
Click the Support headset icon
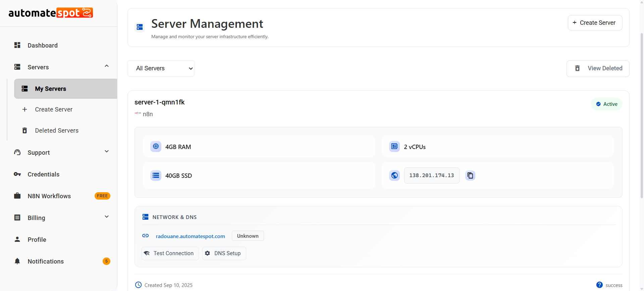click(17, 152)
